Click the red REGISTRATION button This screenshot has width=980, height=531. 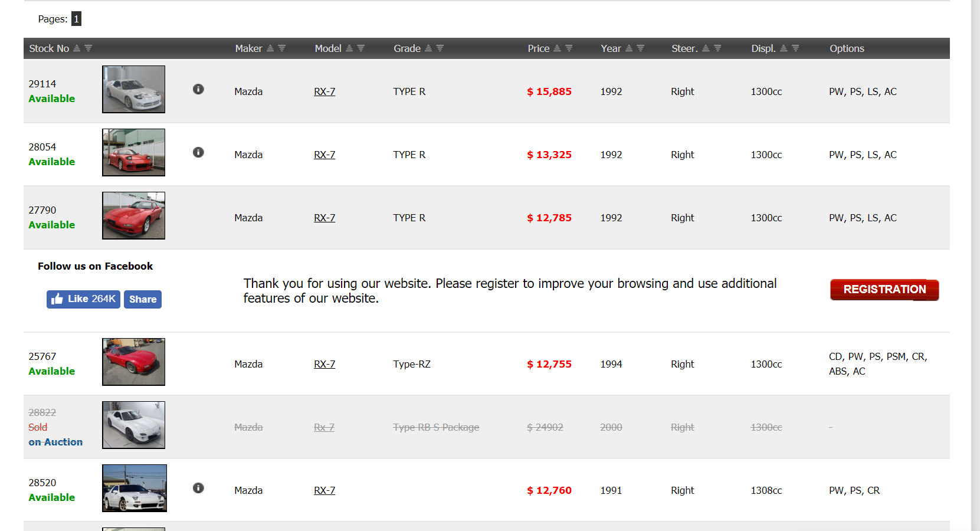884,290
